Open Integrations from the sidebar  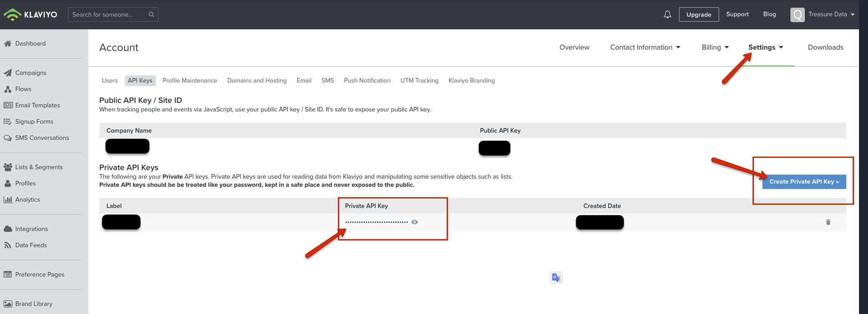pyautogui.click(x=31, y=229)
